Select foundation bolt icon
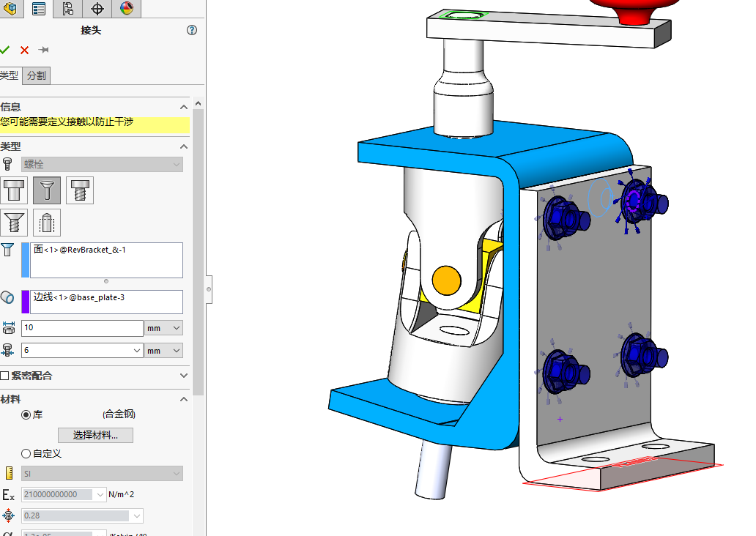The width and height of the screenshot is (756, 536). tap(47, 222)
